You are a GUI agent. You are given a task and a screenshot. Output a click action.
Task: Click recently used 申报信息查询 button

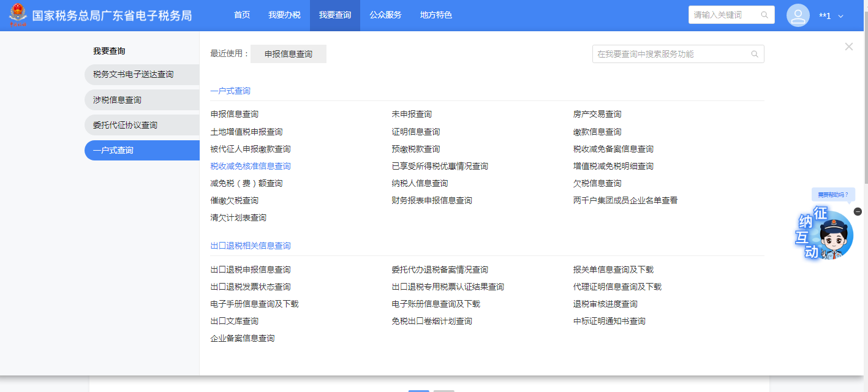288,54
